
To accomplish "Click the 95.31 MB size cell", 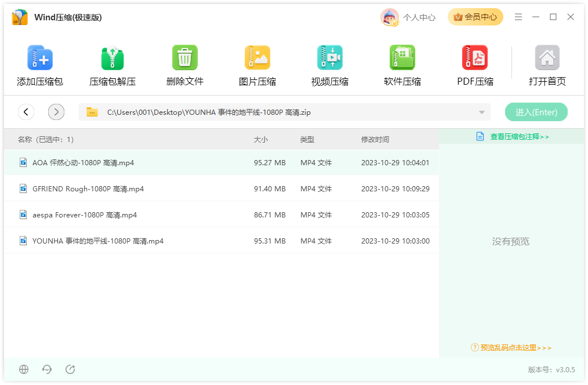I will (x=270, y=241).
